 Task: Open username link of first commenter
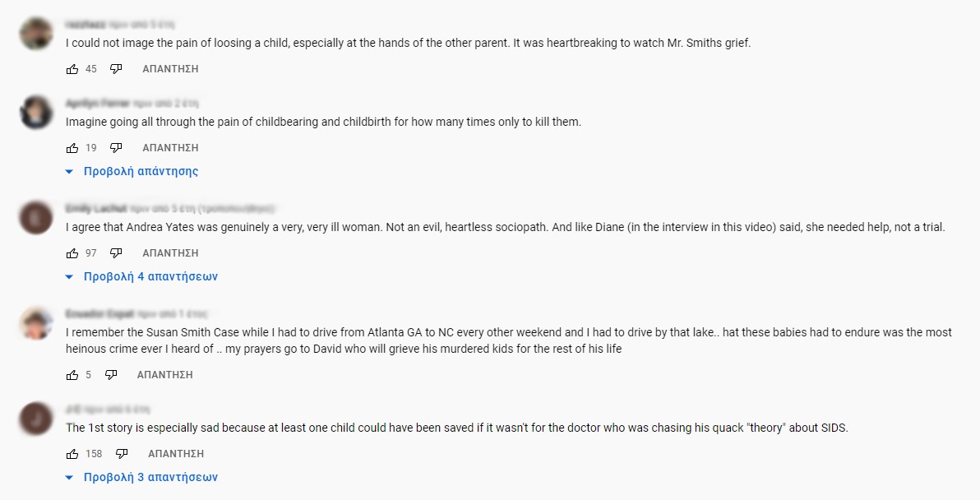pos(86,25)
